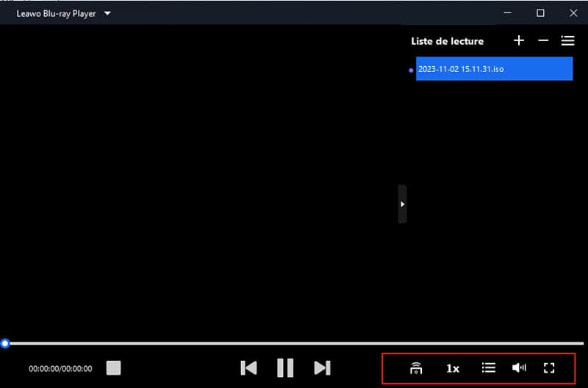Remove playlist item with the minus icon

click(543, 40)
